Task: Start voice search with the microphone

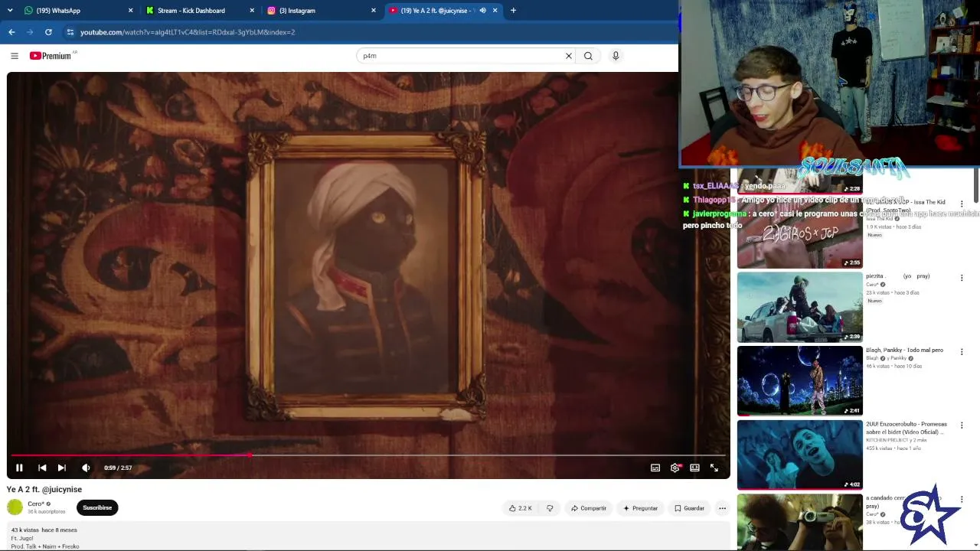Action: (616, 56)
